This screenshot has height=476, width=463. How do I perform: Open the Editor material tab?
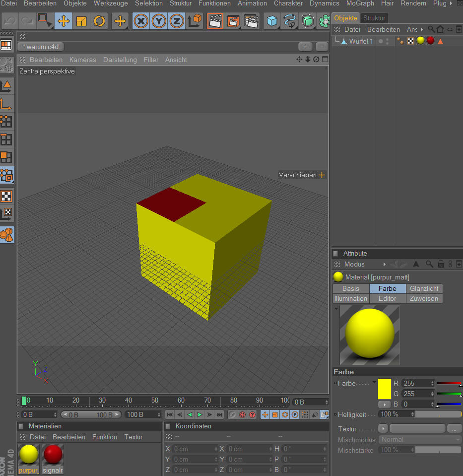[x=388, y=299]
